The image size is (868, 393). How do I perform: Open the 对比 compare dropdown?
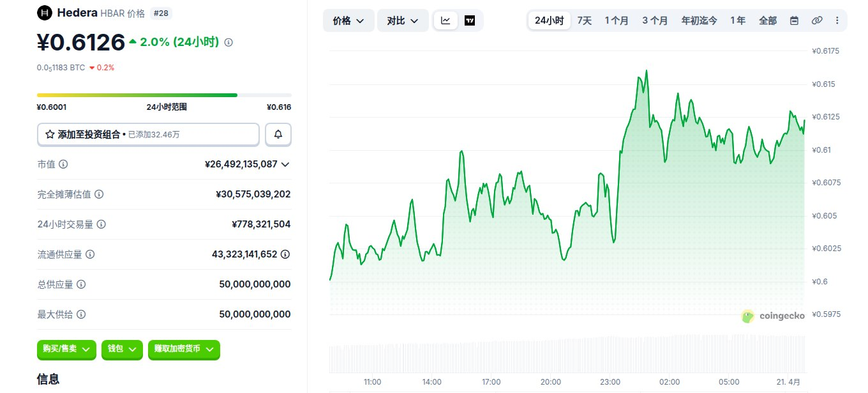403,20
